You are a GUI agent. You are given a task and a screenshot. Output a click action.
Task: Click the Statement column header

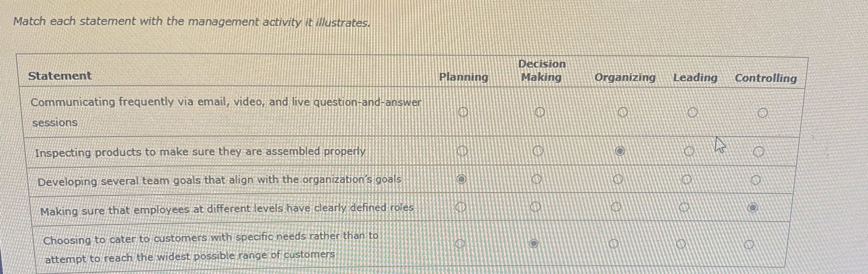pos(60,76)
